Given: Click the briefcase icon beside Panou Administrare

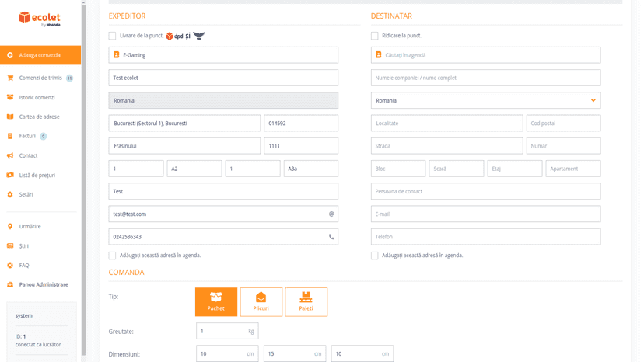Looking at the screenshot, I should pos(10,284).
